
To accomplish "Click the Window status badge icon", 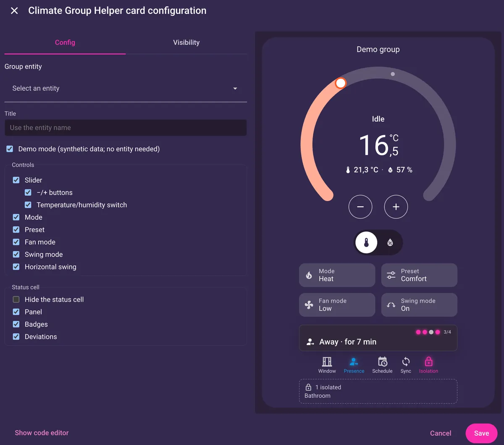I will pos(327,362).
